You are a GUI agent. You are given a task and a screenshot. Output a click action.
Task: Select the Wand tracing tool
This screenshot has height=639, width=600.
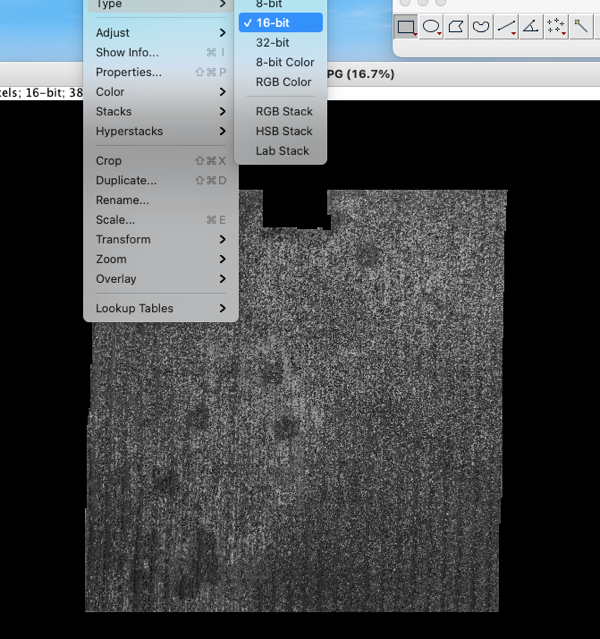coord(581,27)
